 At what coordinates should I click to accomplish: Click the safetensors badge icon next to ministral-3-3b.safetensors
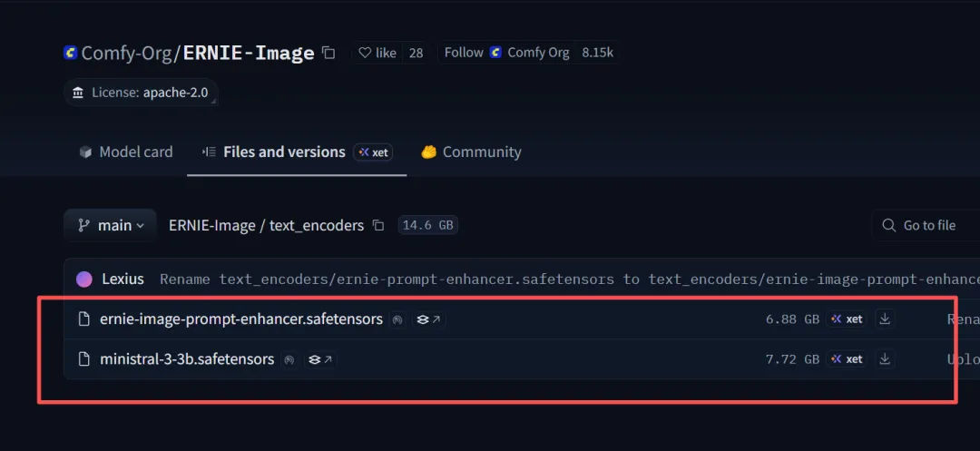point(289,359)
